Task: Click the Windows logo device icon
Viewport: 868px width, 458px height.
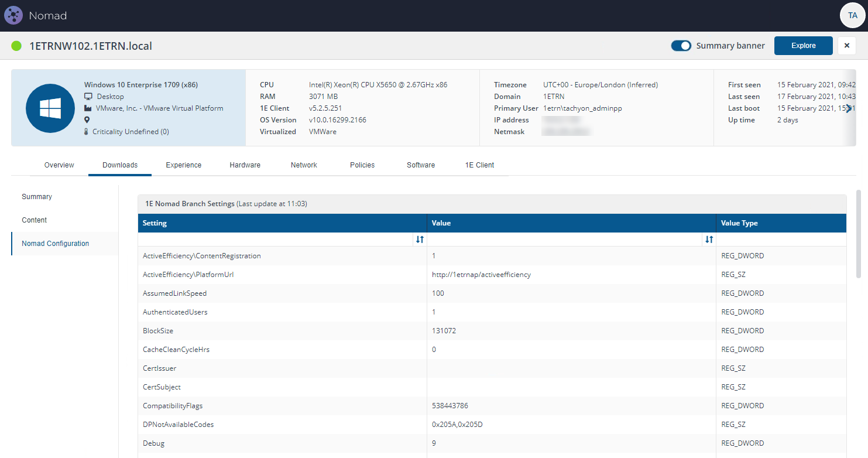Action: click(50, 108)
